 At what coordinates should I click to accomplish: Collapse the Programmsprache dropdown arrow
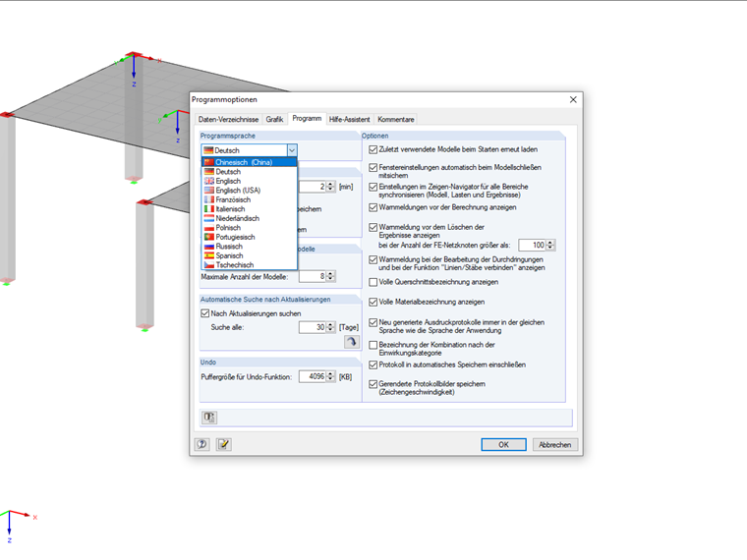point(292,150)
